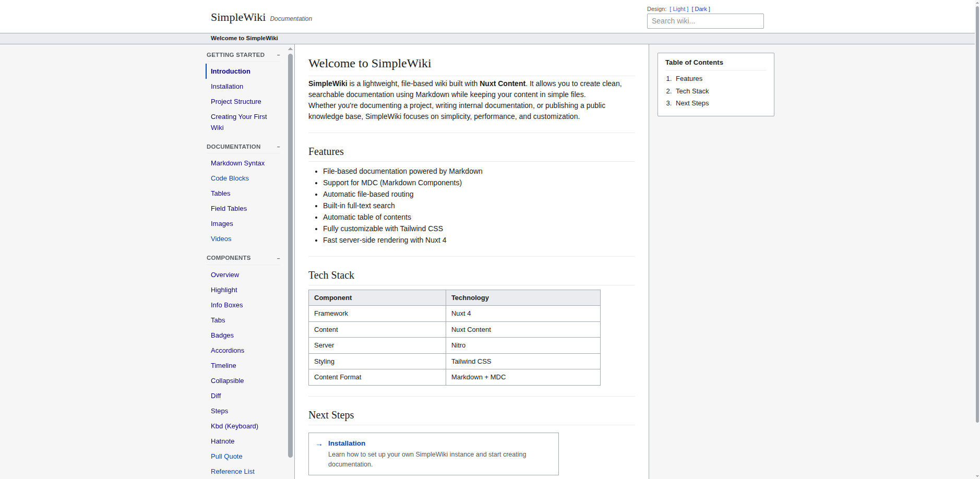The image size is (980, 479).
Task: Open the Reference List component page
Action: click(x=233, y=472)
